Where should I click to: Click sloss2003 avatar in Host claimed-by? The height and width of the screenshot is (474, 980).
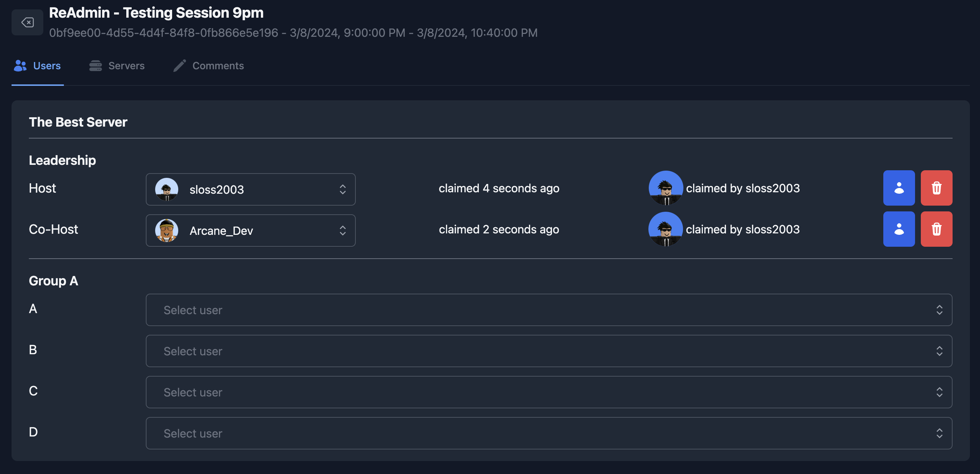[x=665, y=188]
